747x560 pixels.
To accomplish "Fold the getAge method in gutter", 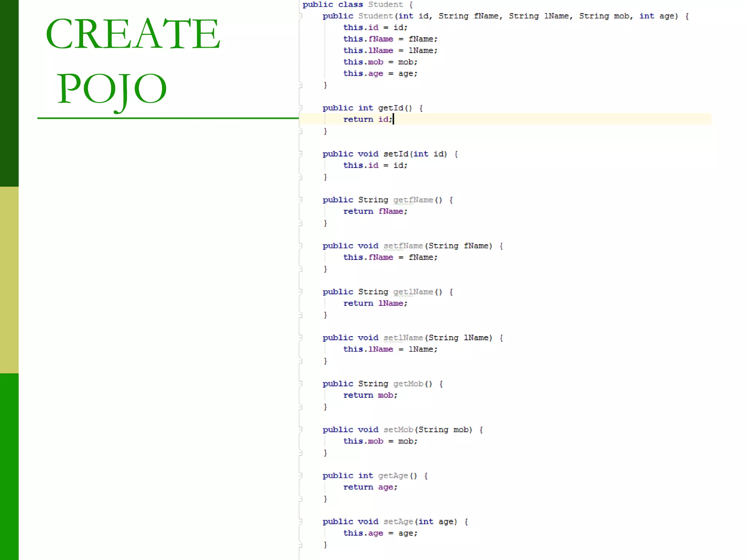I will click(300, 475).
